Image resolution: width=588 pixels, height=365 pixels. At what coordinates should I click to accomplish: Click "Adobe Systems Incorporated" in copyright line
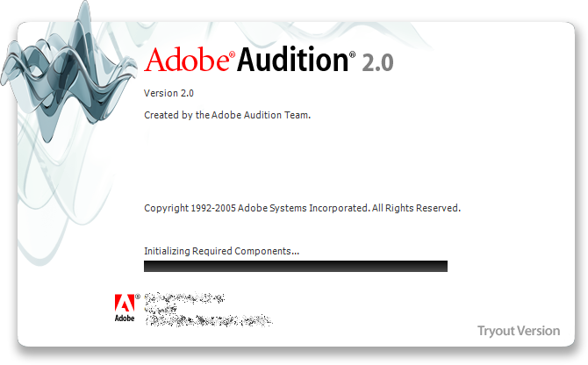click(x=304, y=208)
